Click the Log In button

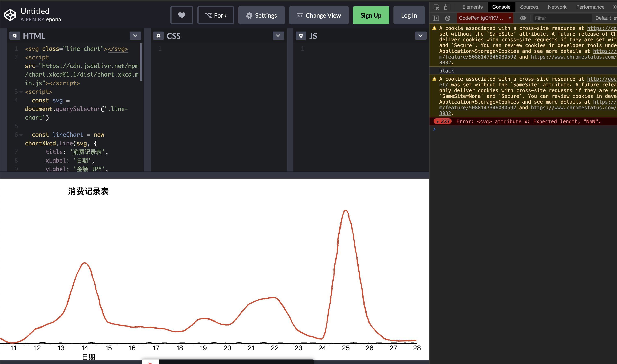(x=409, y=15)
